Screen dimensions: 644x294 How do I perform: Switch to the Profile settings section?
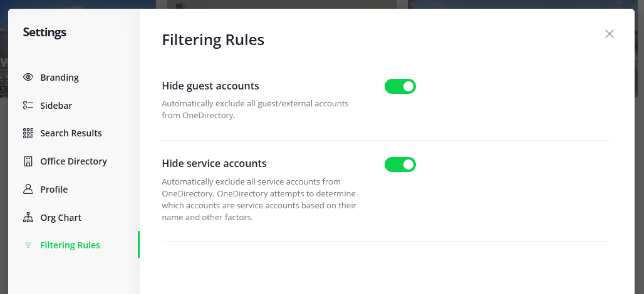(54, 190)
